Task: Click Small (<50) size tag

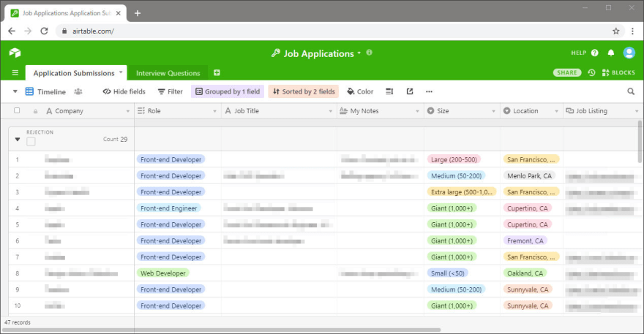Action: click(x=448, y=273)
